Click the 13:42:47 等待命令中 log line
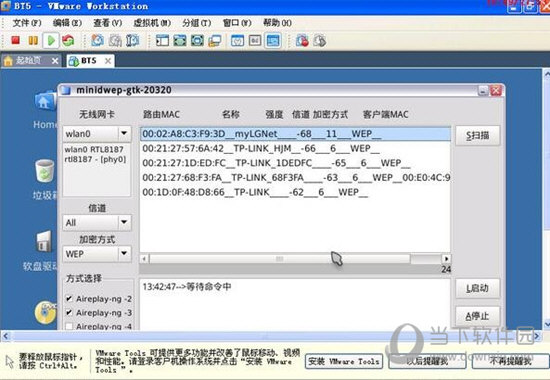Screen dimensions: 550x380 pos(187,287)
